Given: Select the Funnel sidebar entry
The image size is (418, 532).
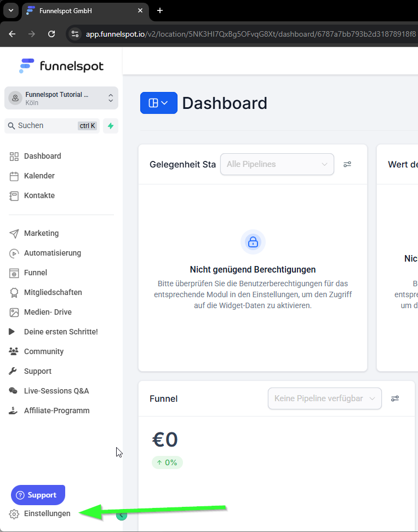Looking at the screenshot, I should tap(36, 273).
